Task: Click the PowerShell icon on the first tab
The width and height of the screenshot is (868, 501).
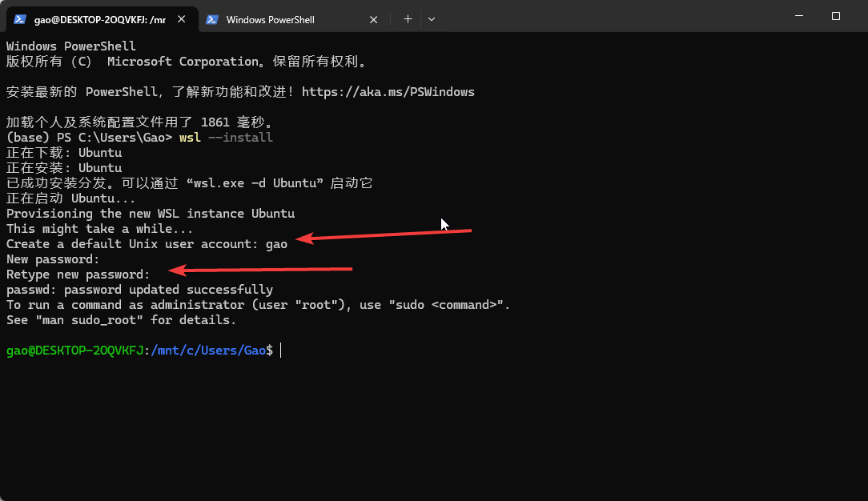Action: pyautogui.click(x=20, y=19)
